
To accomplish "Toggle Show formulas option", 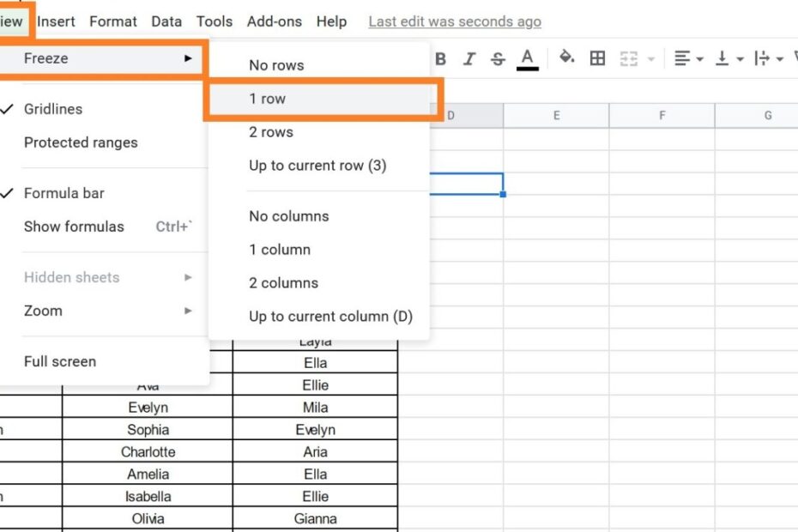I will (74, 227).
